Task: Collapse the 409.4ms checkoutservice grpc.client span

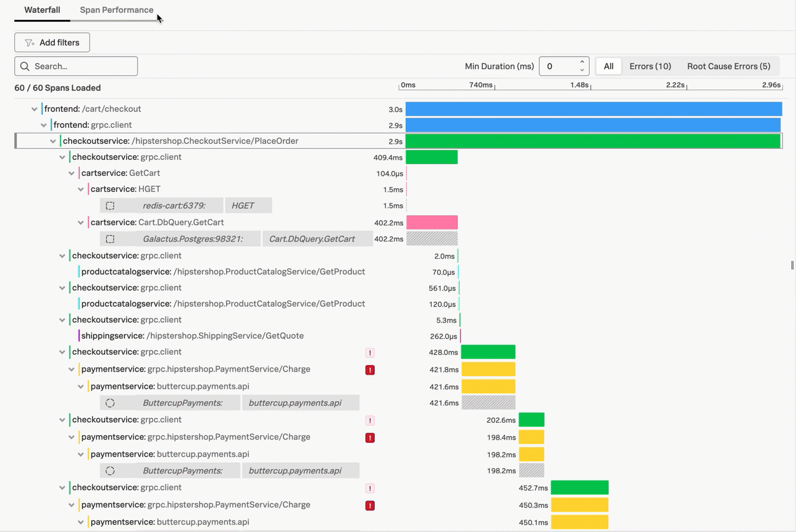Action: pyautogui.click(x=62, y=157)
